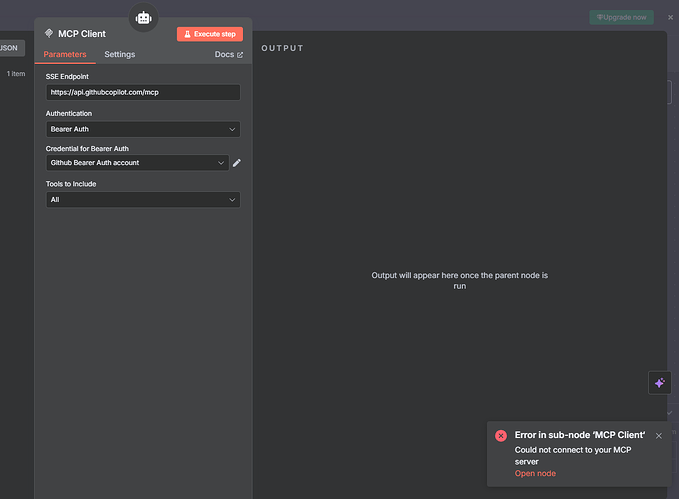The width and height of the screenshot is (679, 499).
Task: Select the JSON view tab
Action: point(10,48)
